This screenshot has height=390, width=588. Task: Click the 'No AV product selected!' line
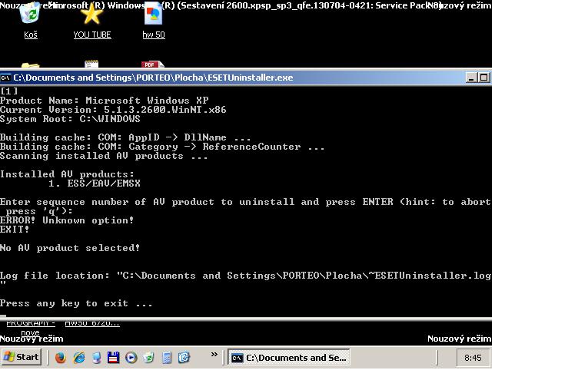point(70,248)
